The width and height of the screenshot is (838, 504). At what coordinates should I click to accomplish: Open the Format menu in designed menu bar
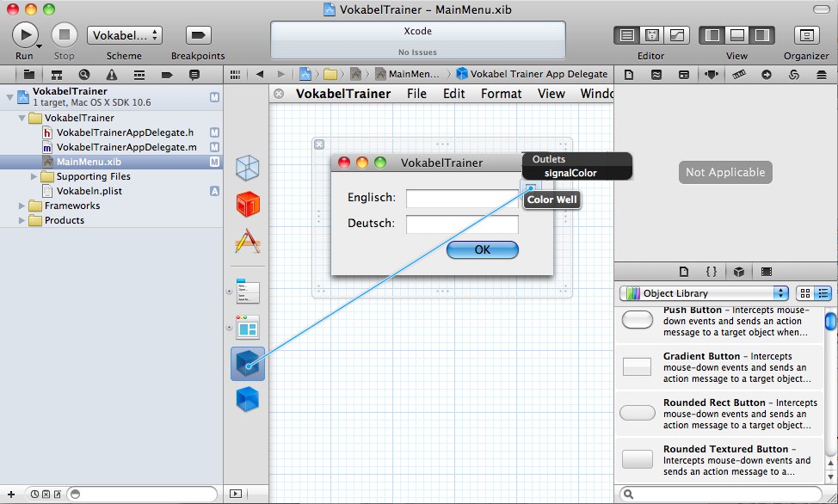(x=501, y=94)
